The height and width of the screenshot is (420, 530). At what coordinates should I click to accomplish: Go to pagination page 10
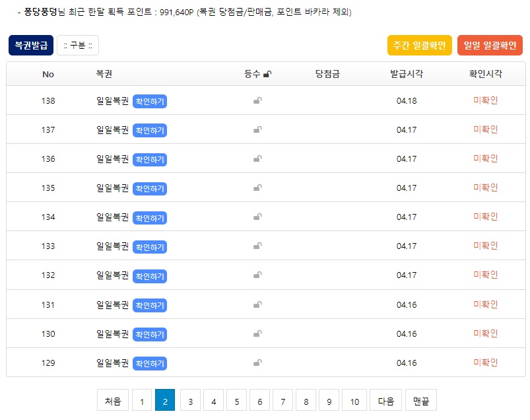(x=354, y=400)
